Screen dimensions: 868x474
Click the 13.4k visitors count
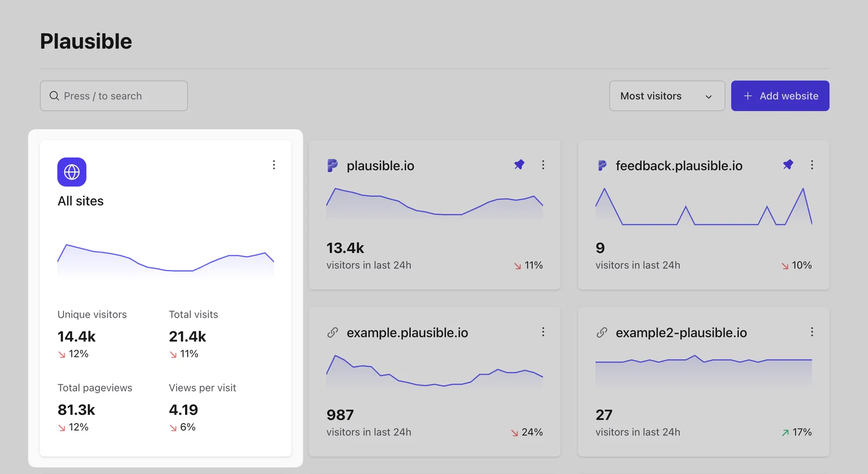[x=345, y=248]
